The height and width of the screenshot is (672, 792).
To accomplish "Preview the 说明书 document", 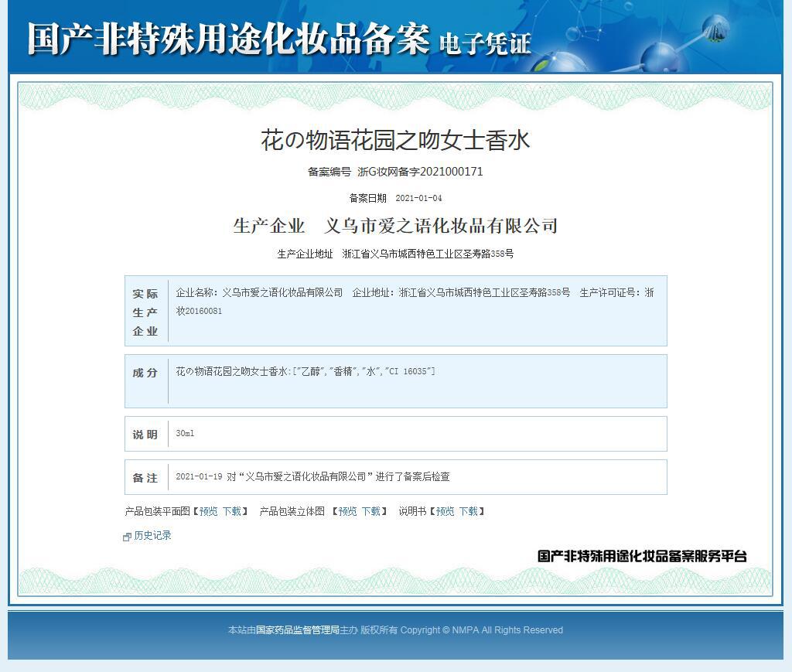I will tap(445, 511).
